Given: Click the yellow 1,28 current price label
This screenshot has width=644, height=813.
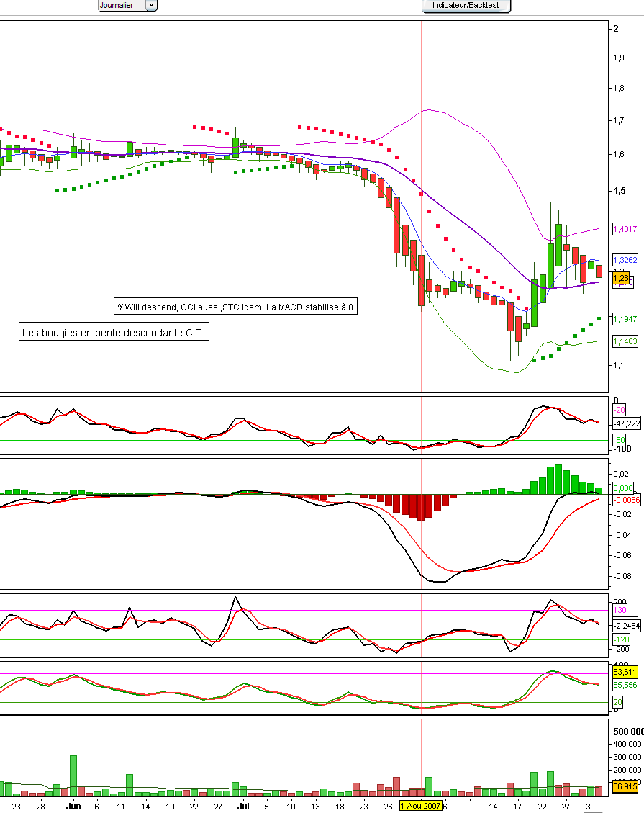Looking at the screenshot, I should pyautogui.click(x=621, y=277).
